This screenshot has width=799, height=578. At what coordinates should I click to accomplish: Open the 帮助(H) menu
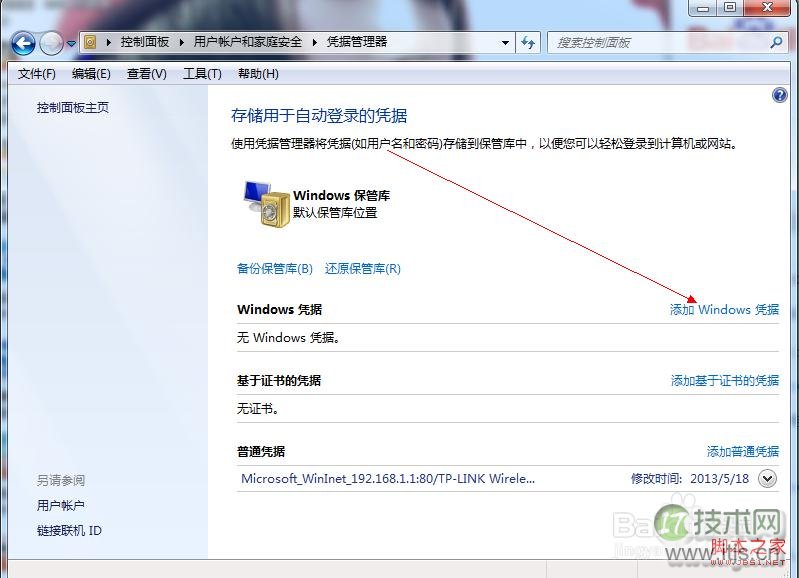click(x=258, y=74)
